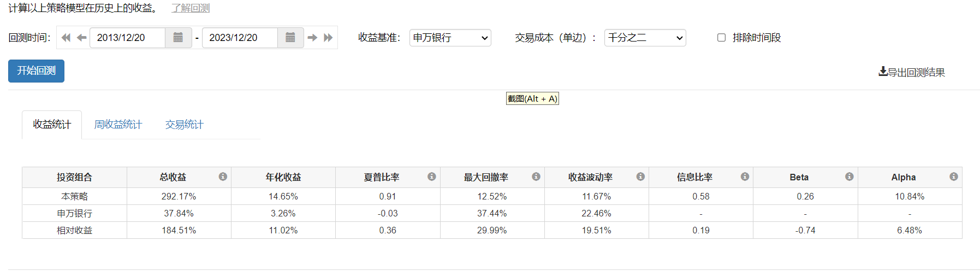Click the end date calendar icon

[x=290, y=38]
